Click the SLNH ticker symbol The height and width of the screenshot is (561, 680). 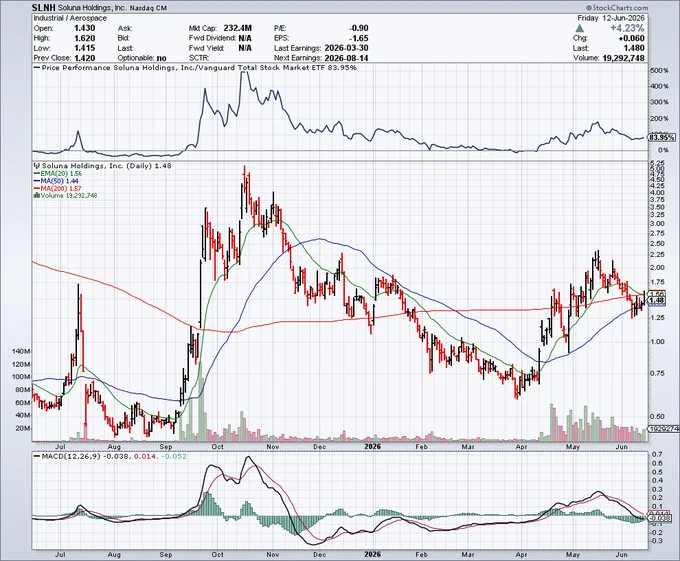click(44, 8)
